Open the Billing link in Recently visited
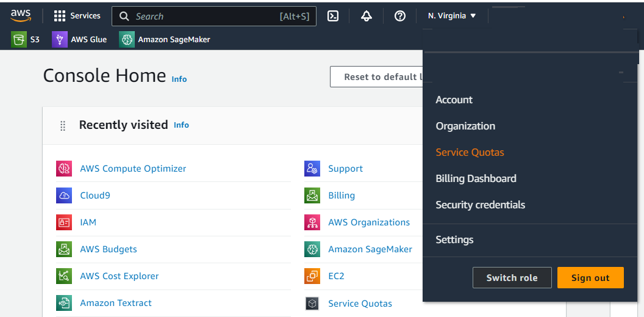644x317 pixels. (342, 195)
